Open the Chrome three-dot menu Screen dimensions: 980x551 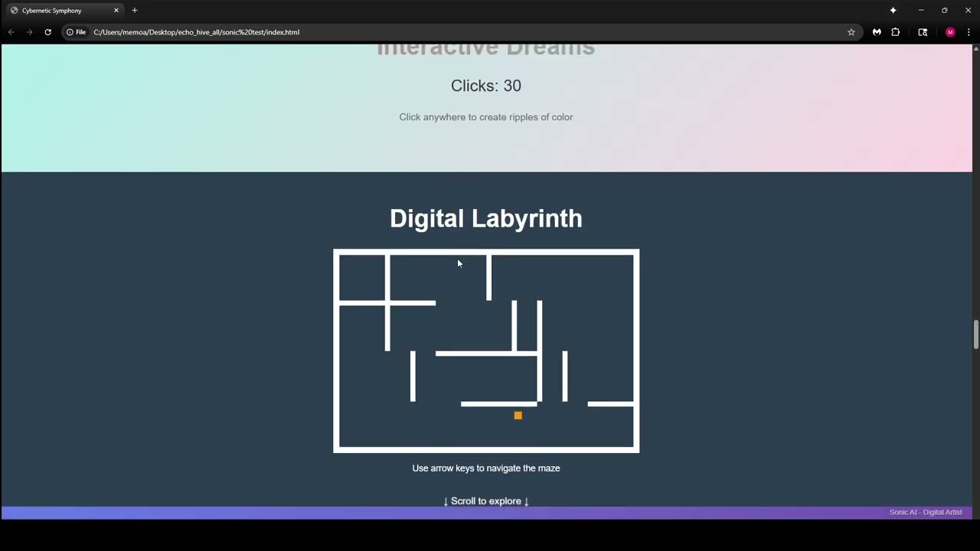[969, 32]
